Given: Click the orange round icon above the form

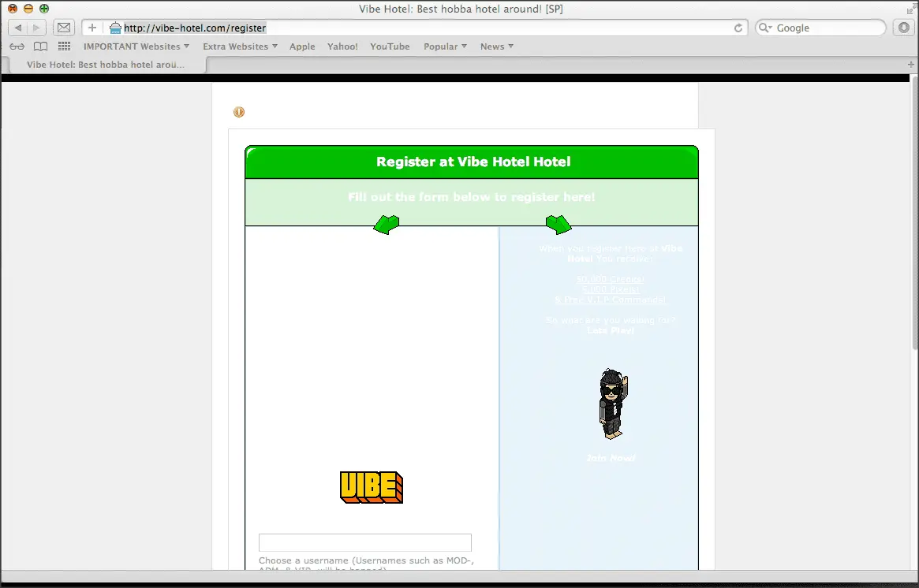Looking at the screenshot, I should click(238, 112).
